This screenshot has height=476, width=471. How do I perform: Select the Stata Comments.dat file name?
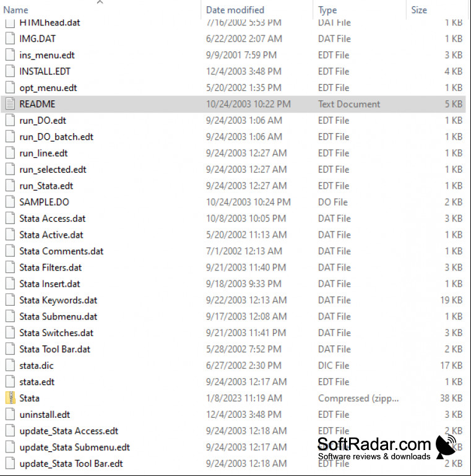[61, 251]
